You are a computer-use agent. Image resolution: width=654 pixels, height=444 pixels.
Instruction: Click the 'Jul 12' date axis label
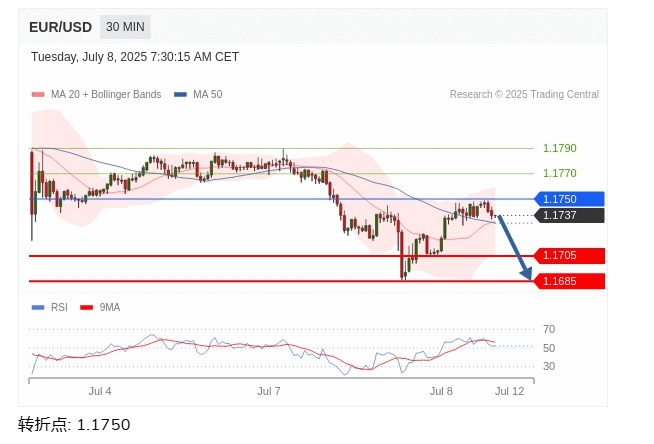click(x=509, y=391)
